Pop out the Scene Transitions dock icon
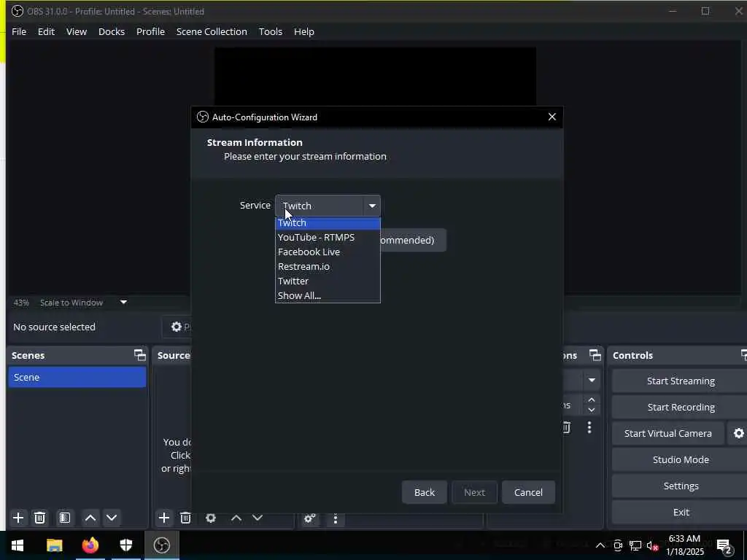747x560 pixels. (595, 355)
